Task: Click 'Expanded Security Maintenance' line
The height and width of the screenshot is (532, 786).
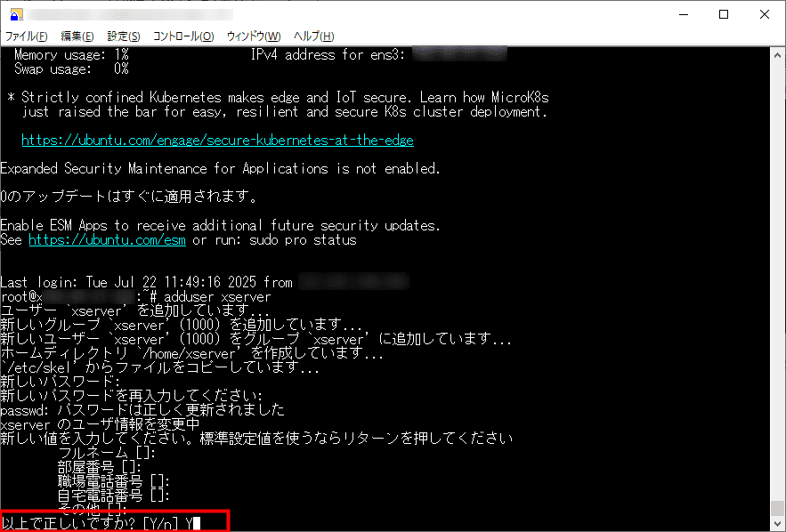Action: [221, 169]
